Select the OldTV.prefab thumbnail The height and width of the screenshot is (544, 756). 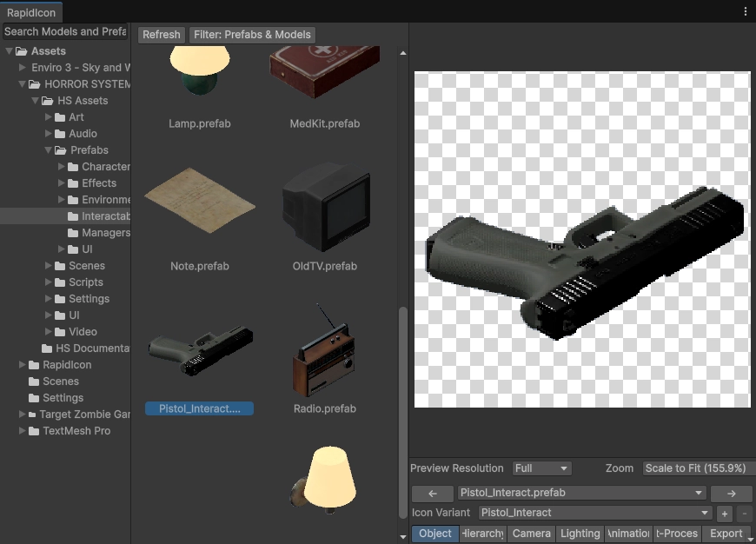coord(327,208)
